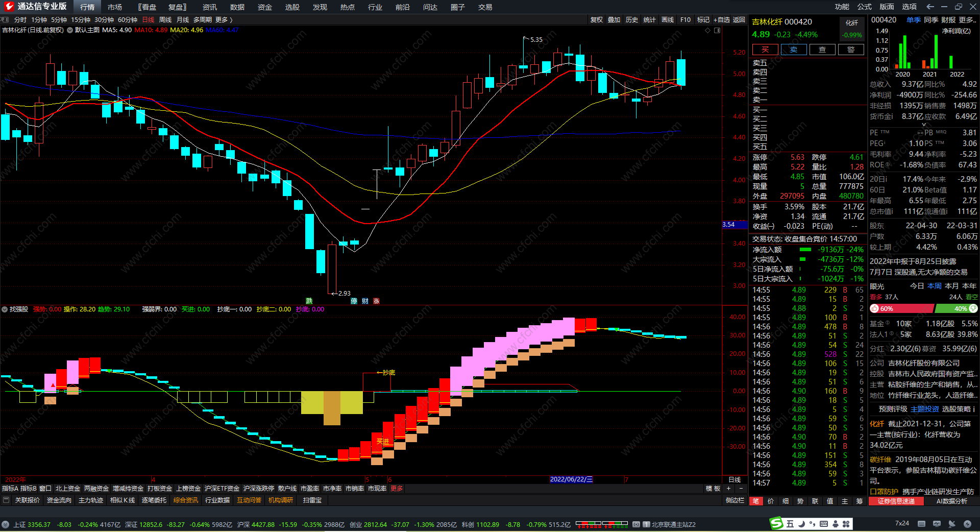This screenshot has height=532, width=980.
Task: Click the lightning bolt icon in status bar
Action: [x=967, y=524]
